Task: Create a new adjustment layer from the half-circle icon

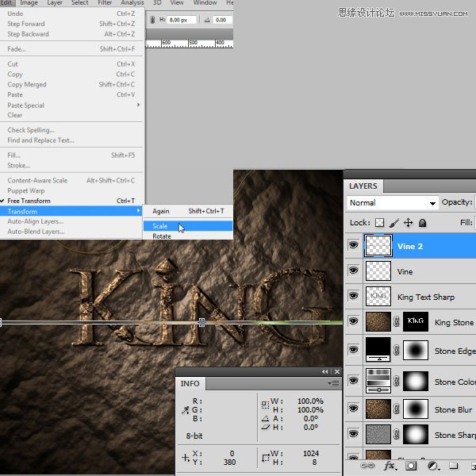Action: point(433,466)
